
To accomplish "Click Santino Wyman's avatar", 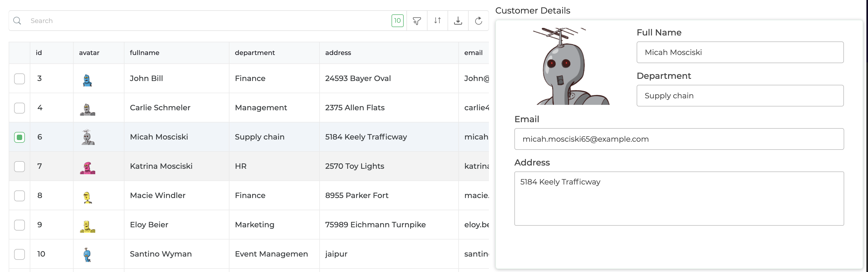I will coord(87,255).
